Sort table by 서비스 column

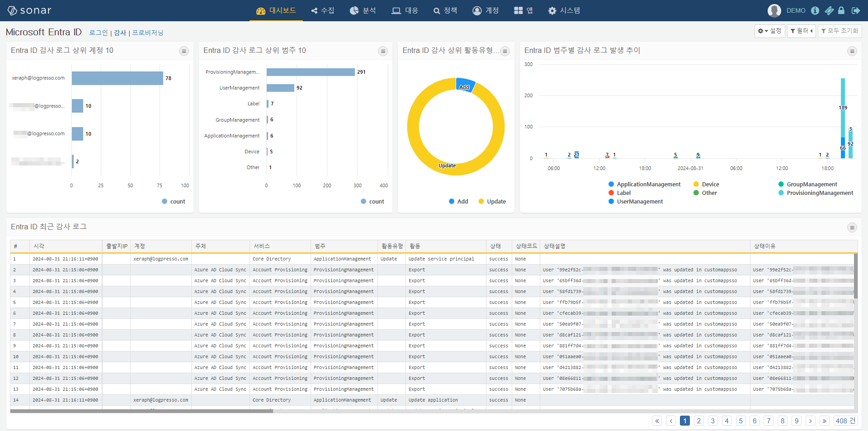point(280,246)
